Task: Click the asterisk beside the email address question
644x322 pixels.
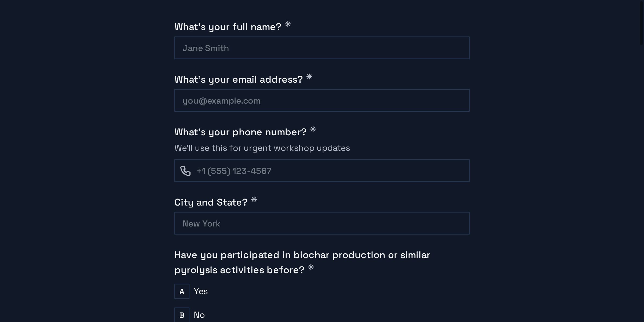Action: tap(309, 77)
